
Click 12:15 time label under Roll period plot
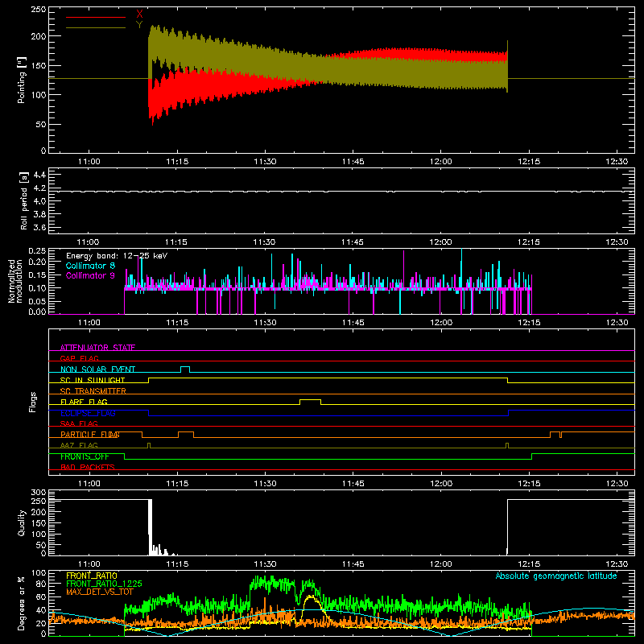(x=529, y=242)
